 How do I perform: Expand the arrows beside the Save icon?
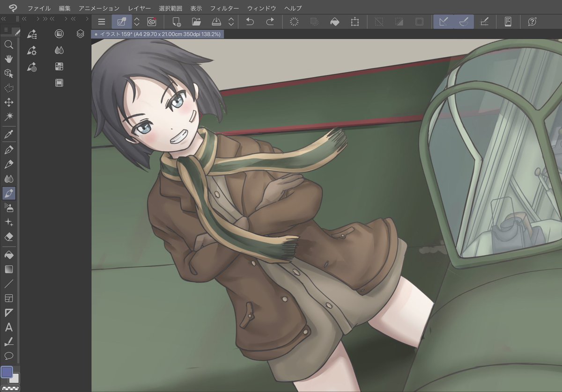(x=231, y=22)
